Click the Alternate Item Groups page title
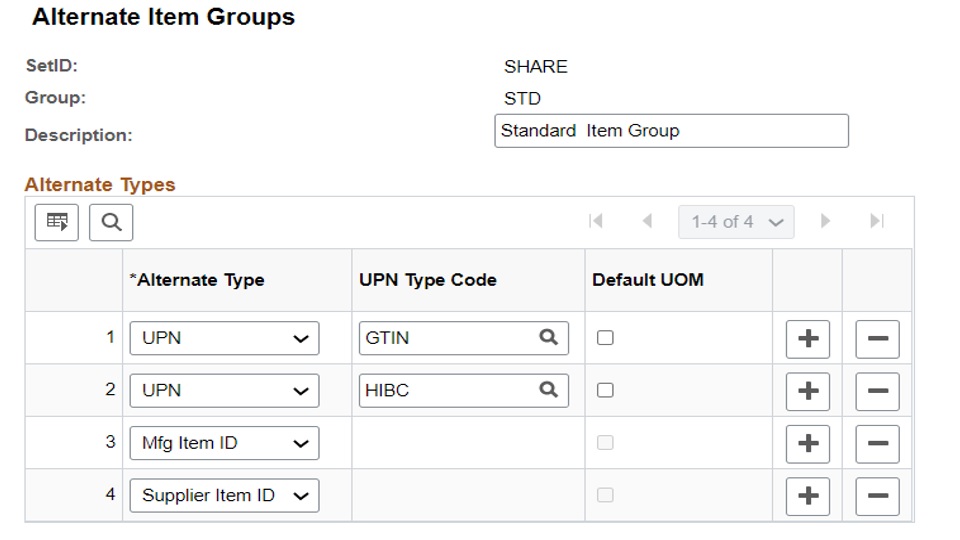Image resolution: width=960 pixels, height=540 pixels. pyautogui.click(x=163, y=17)
